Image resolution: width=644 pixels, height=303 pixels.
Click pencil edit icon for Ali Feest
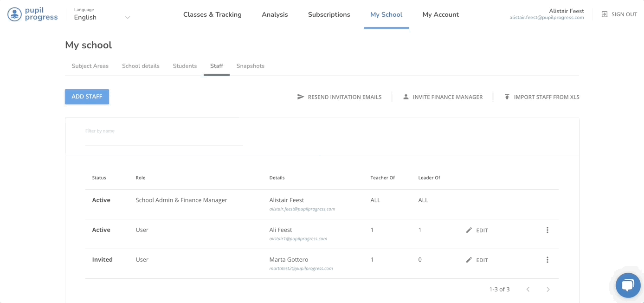coord(469,230)
